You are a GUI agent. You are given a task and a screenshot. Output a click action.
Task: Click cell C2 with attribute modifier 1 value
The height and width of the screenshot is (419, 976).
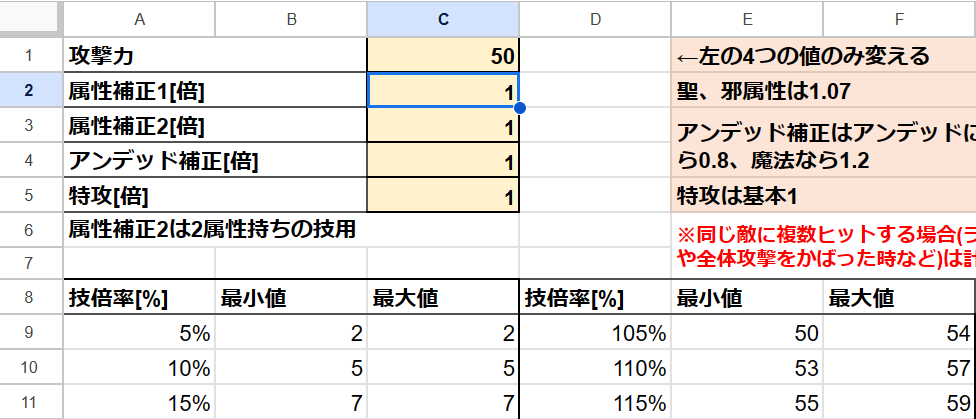click(x=443, y=90)
